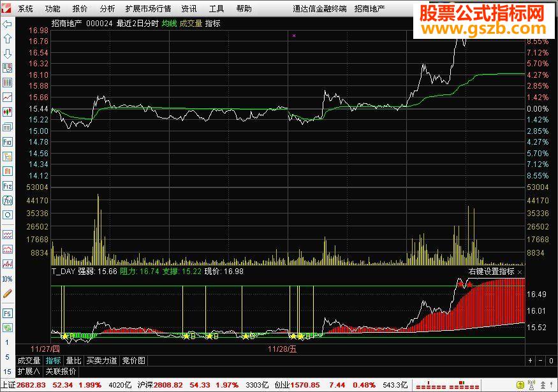558x392 pixels.
Task: Click the 沪深 index value 2808.82
Action: coord(168,385)
